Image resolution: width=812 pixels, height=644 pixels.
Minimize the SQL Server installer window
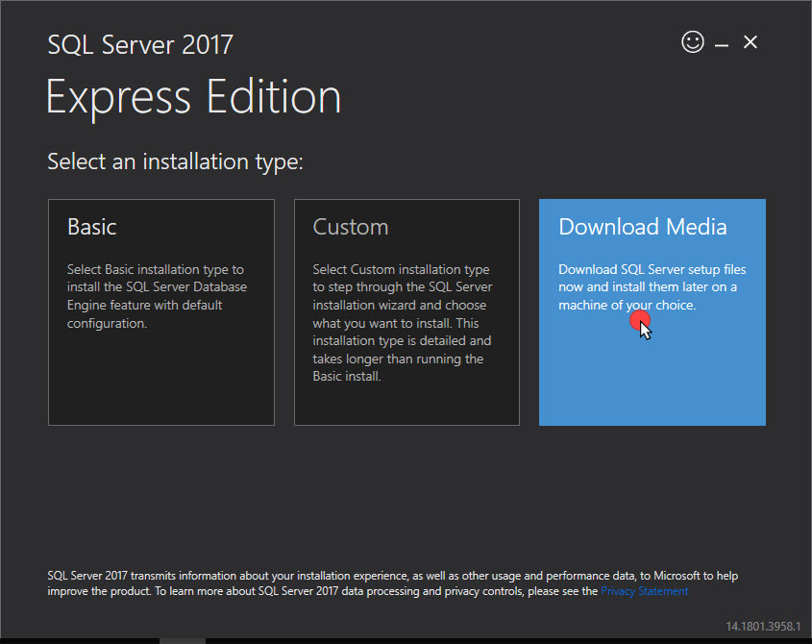coord(721,43)
